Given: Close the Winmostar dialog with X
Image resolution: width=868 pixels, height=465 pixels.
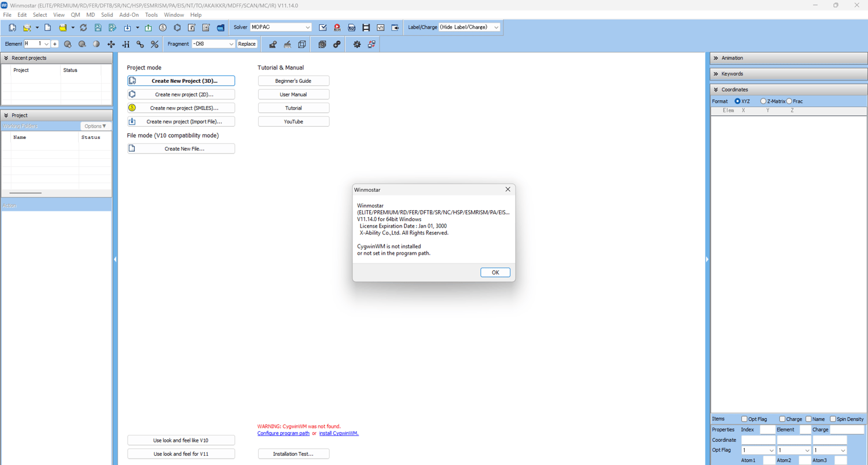Looking at the screenshot, I should pos(507,189).
